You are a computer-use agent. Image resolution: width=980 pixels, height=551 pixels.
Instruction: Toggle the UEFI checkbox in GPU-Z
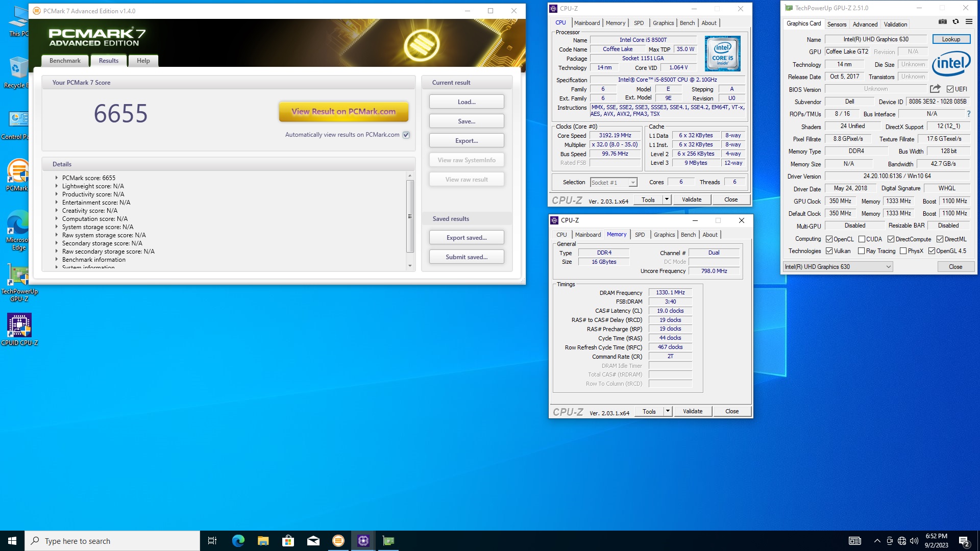click(950, 89)
